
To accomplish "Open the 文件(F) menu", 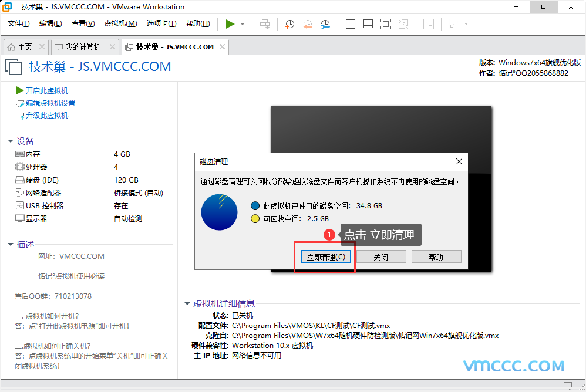I will [18, 23].
